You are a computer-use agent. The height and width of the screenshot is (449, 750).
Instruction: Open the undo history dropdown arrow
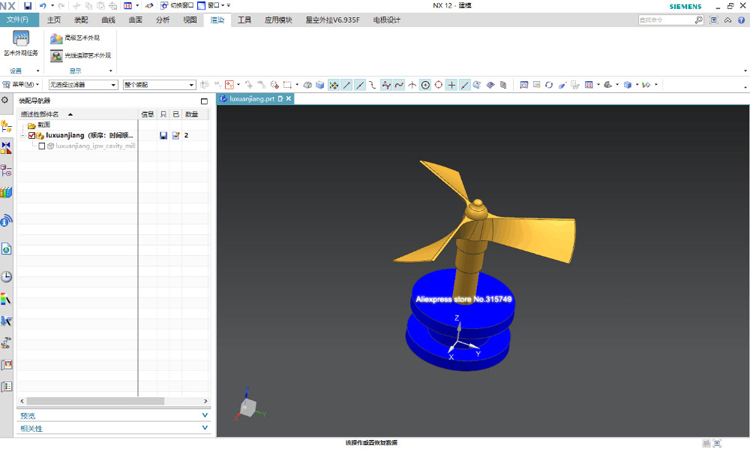pos(52,6)
